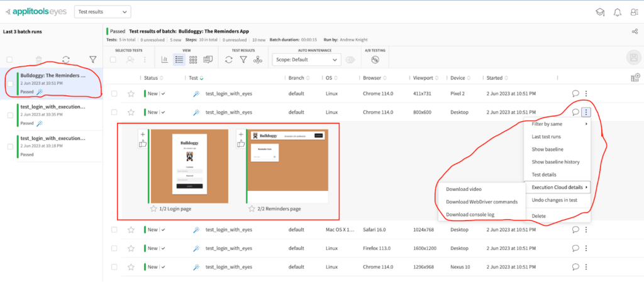Switch to the grid view icon
Image resolution: width=644 pixels, height=282 pixels.
[193, 60]
